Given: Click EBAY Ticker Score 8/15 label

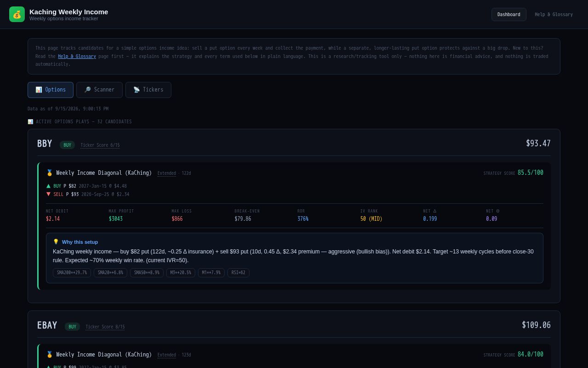Looking at the screenshot, I should 105,327.
